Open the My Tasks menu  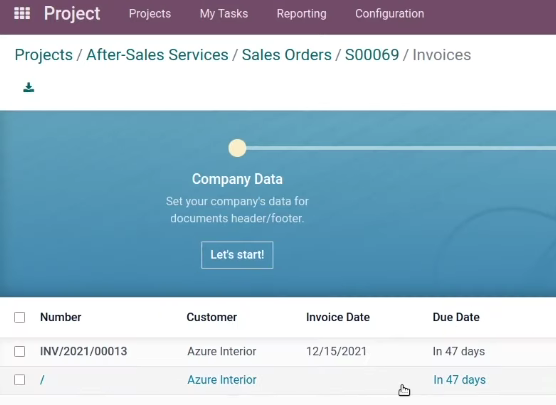tap(224, 13)
